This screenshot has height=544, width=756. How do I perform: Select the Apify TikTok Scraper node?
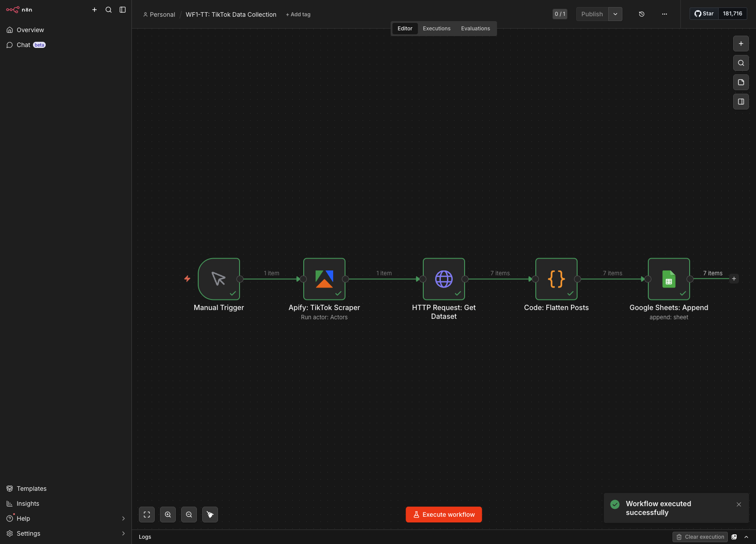click(324, 279)
